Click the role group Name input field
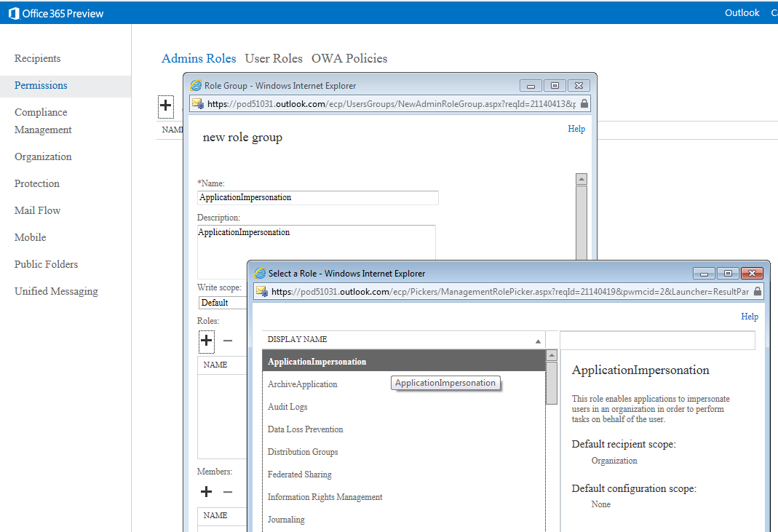This screenshot has width=778, height=532. coord(317,198)
